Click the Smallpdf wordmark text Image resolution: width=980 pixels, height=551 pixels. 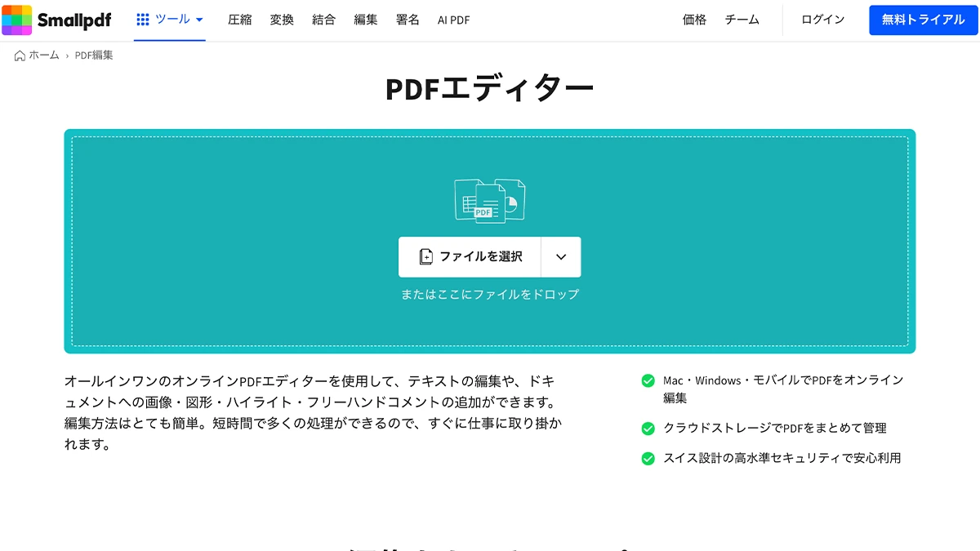[x=74, y=20]
